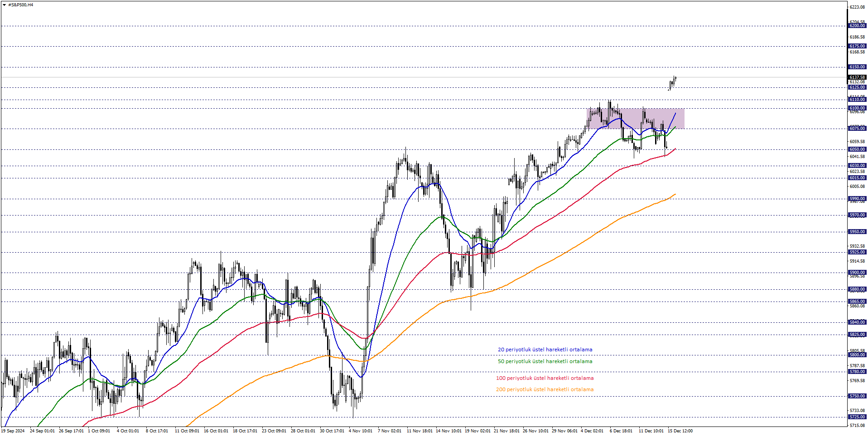Click the 5750.00 horizontal level label
The height and width of the screenshot is (436, 868).
click(x=857, y=396)
